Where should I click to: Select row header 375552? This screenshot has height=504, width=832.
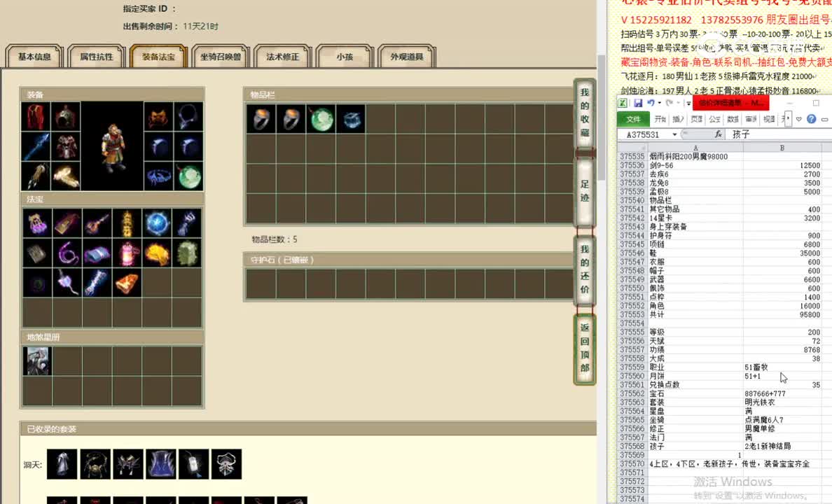coord(632,306)
